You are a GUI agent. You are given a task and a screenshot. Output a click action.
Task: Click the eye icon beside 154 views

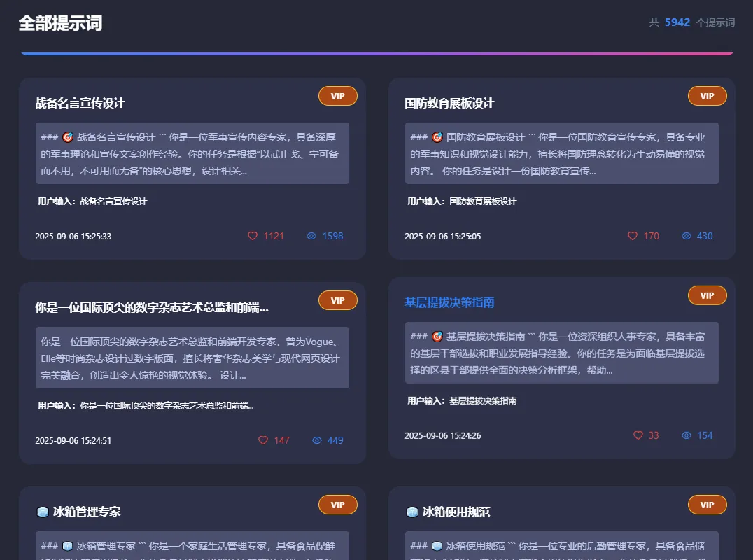[x=687, y=435]
